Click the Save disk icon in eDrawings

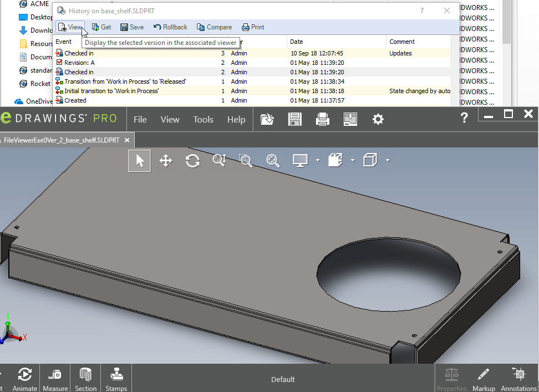coord(294,119)
